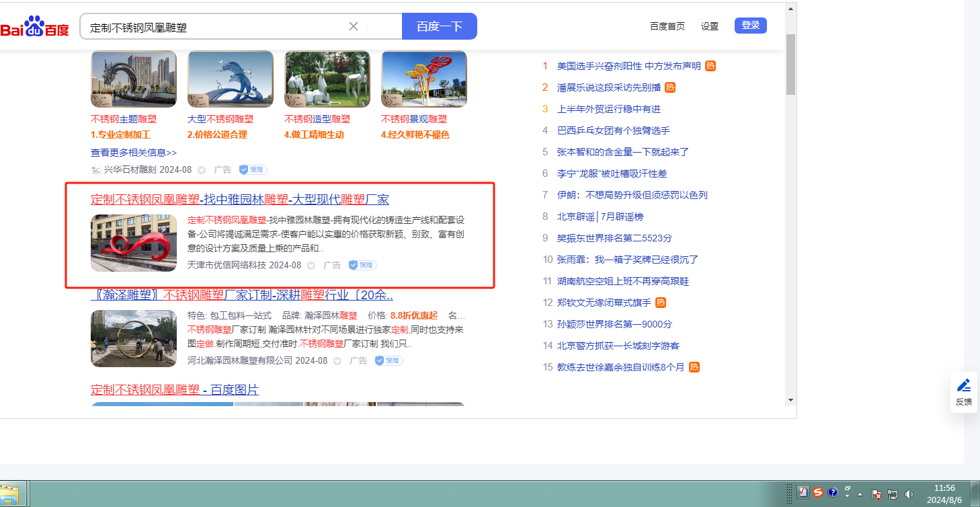Click 保障 badge under 天津市优信网络科技 ad
This screenshot has width=980, height=507.
pos(362,265)
